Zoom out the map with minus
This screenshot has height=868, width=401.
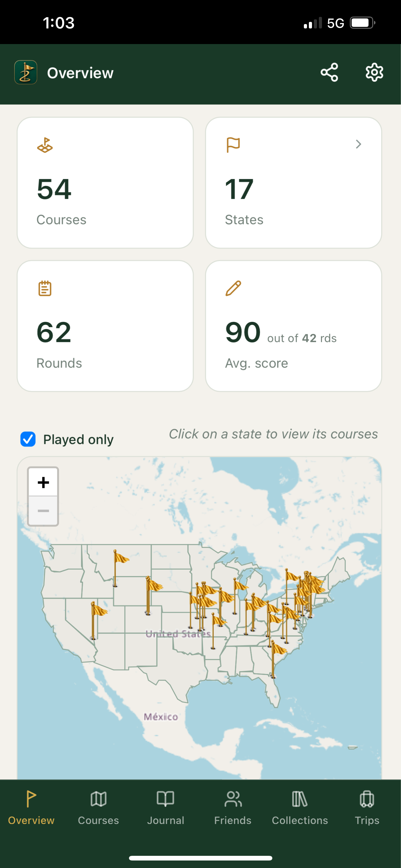pyautogui.click(x=43, y=511)
